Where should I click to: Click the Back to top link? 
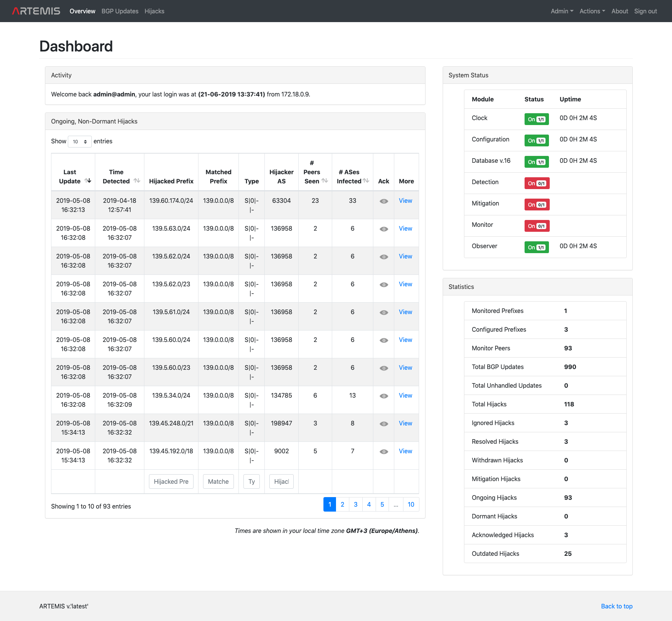click(x=616, y=606)
